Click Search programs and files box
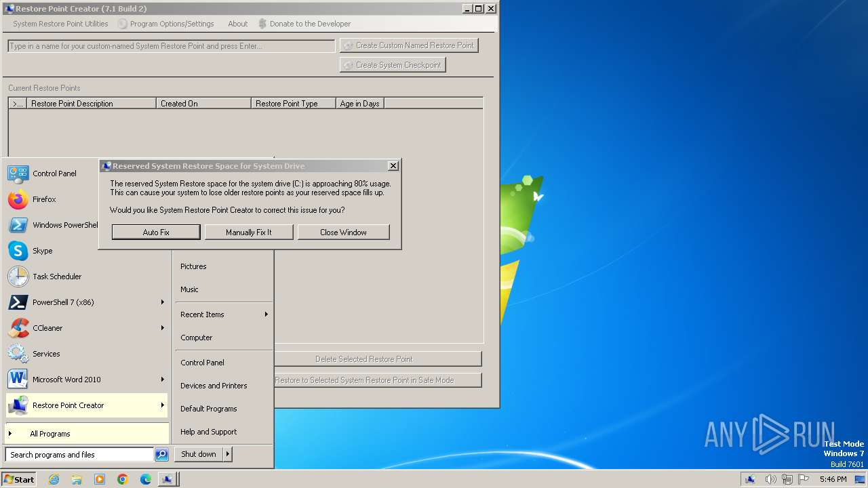Viewport: 868px width, 488px height. coord(80,455)
